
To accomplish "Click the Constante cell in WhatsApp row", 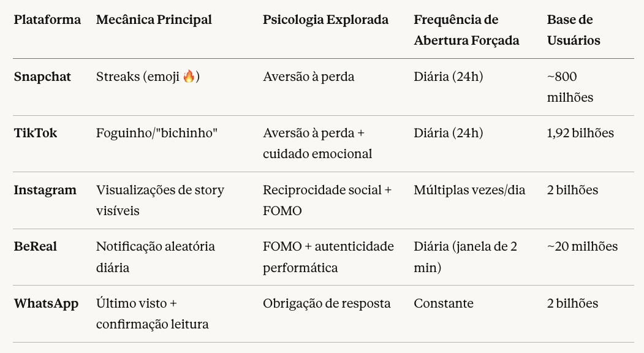I will click(444, 303).
